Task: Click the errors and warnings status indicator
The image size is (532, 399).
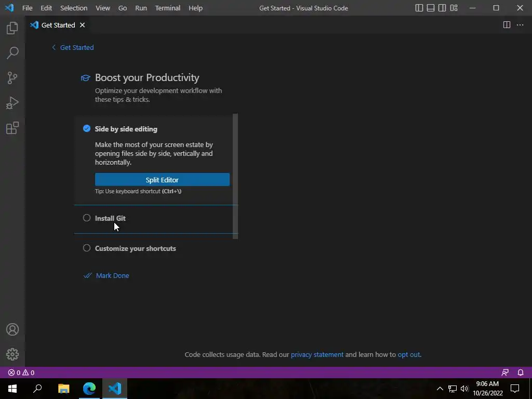Action: (x=21, y=373)
